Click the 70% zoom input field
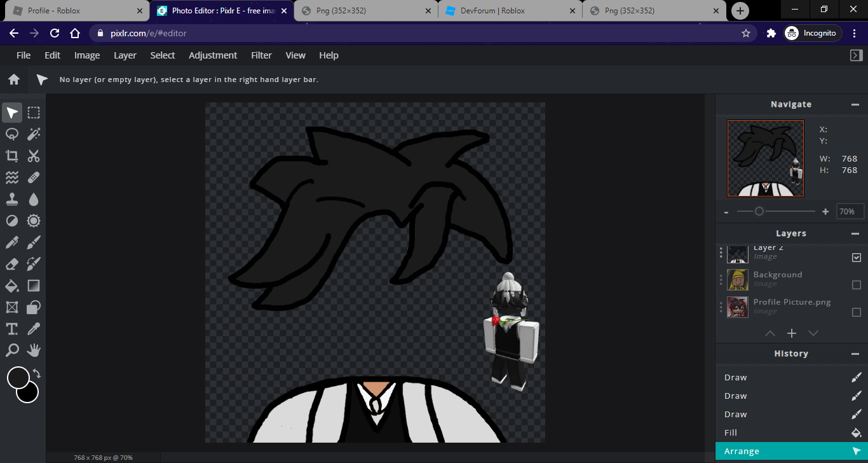Image resolution: width=868 pixels, height=463 pixels. (x=850, y=211)
